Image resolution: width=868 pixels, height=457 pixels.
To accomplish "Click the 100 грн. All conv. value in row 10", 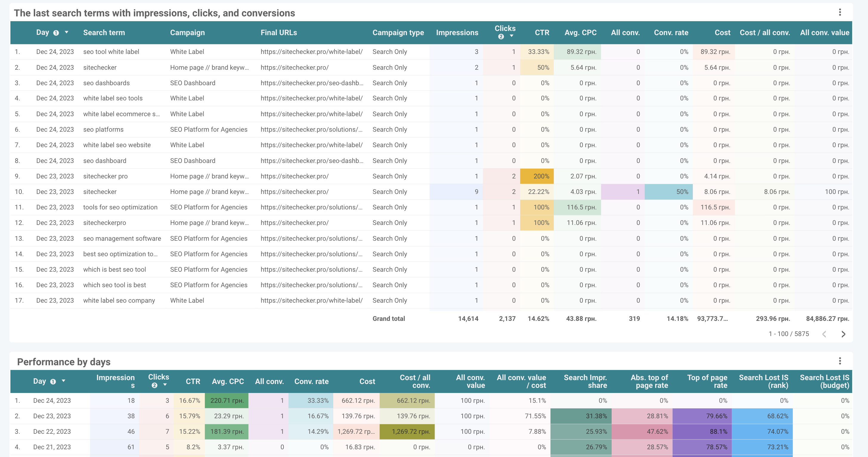I will [x=837, y=192].
